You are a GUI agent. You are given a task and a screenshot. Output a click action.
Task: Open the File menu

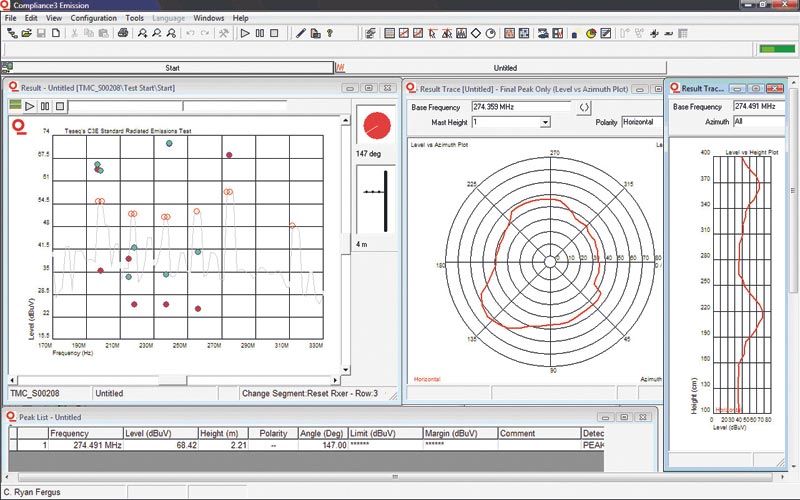(x=10, y=18)
